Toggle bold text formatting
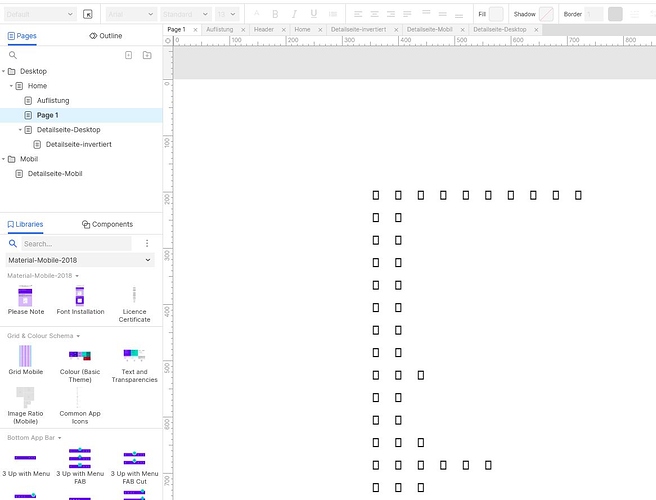656x500 pixels. click(276, 14)
